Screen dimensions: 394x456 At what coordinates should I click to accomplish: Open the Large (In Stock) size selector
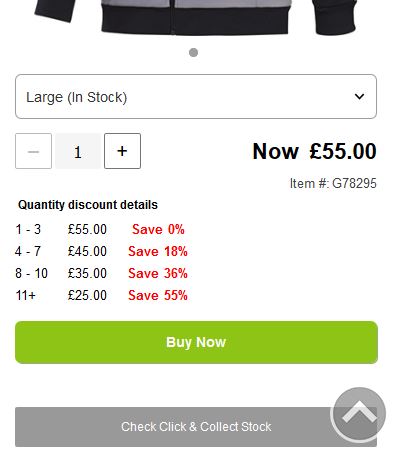[196, 97]
